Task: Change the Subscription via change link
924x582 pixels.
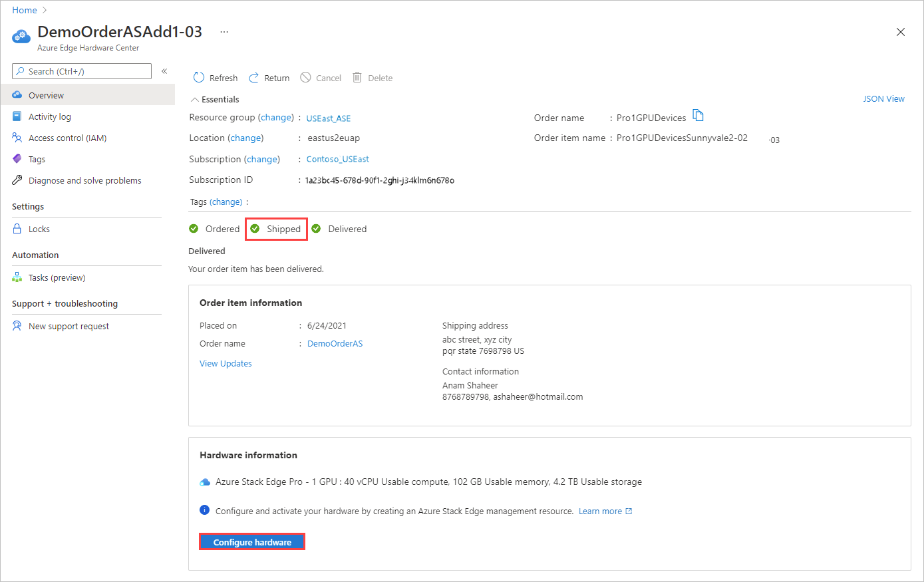Action: (262, 159)
